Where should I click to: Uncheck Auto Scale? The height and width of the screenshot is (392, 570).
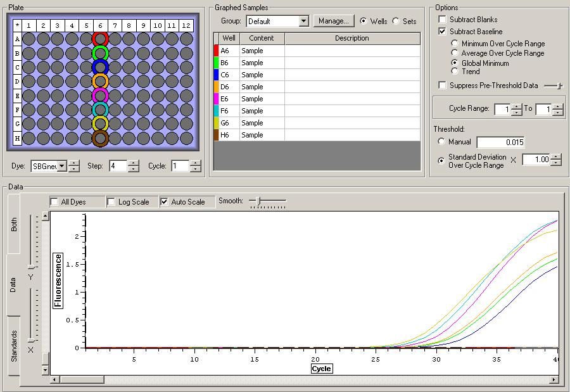coord(164,201)
